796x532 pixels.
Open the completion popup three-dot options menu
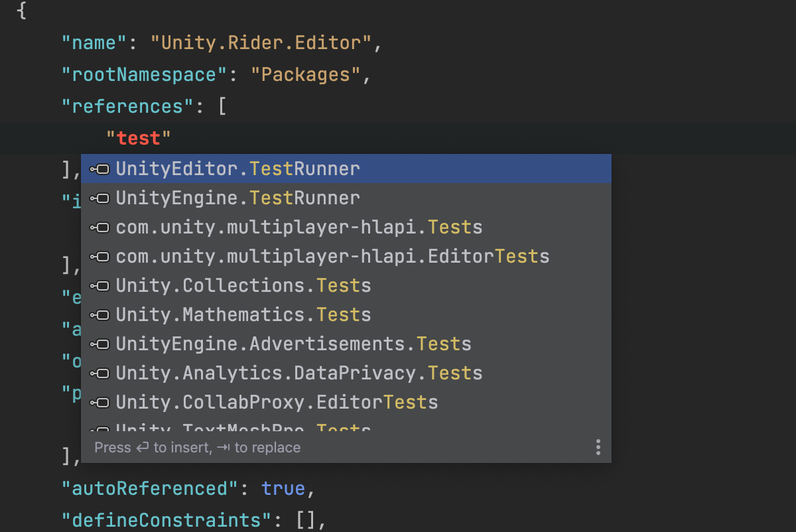[598, 447]
